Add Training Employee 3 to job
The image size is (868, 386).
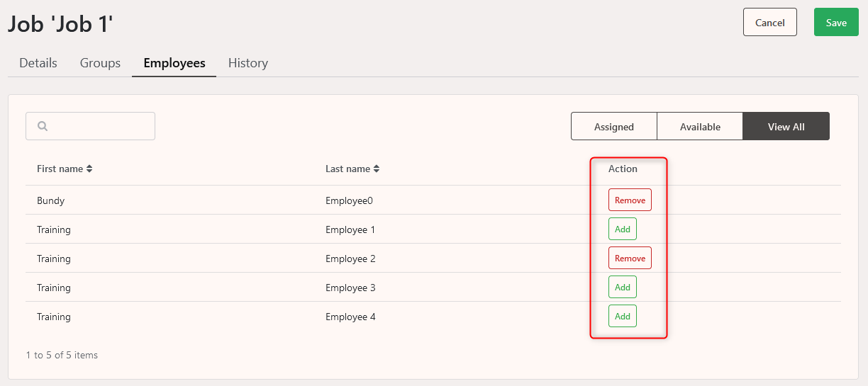click(623, 288)
